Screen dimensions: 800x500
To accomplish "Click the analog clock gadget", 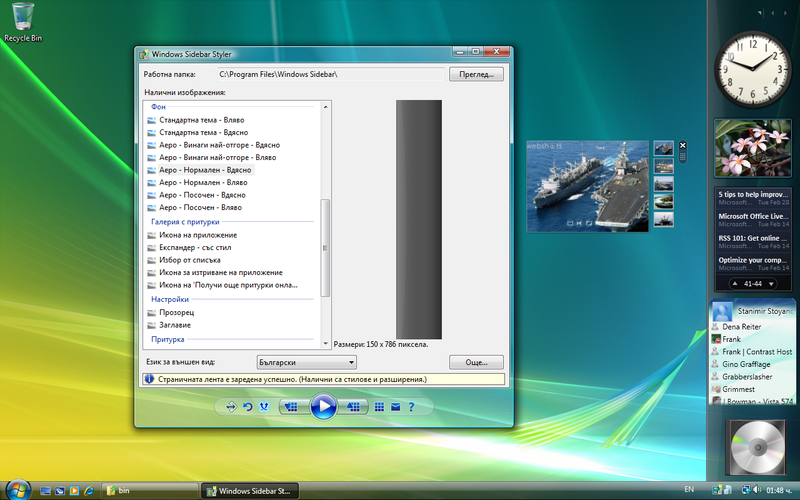I will [753, 69].
